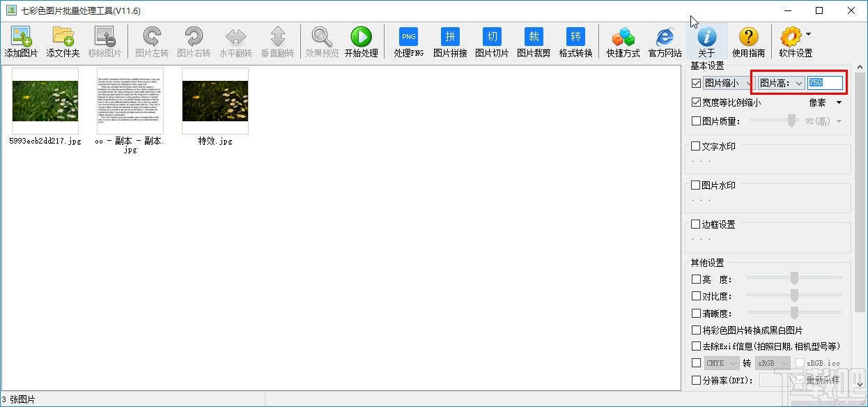This screenshot has height=407, width=868.
Task: Open the 92(高) quality dropdown
Action: (824, 121)
